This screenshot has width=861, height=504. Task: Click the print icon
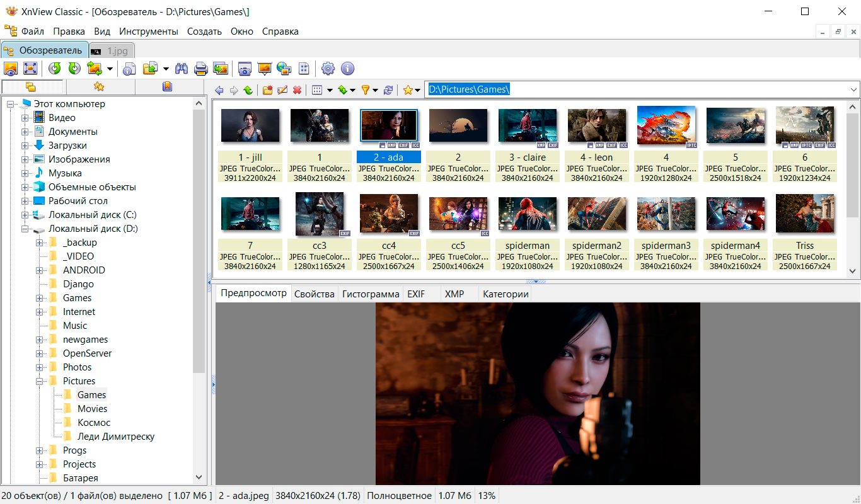coord(200,69)
